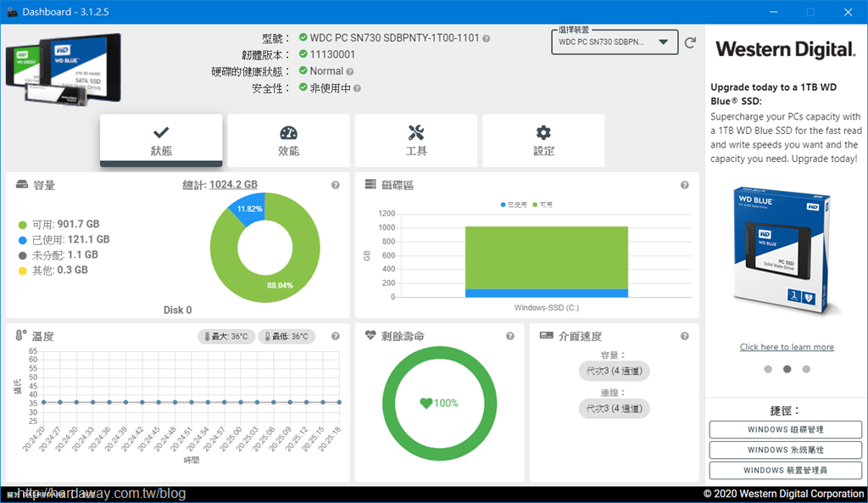Click the Windows-SSD (C:) green bar
Screen dimensions: 868x503
pos(547,258)
